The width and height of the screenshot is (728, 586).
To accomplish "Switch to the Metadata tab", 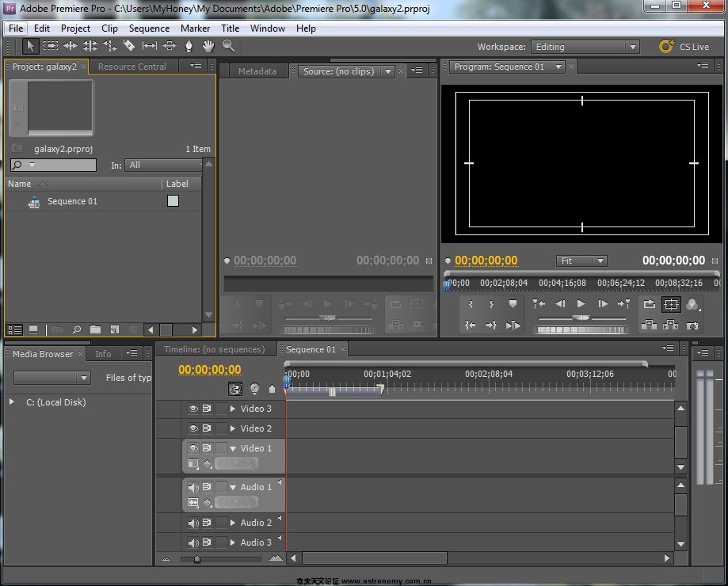I will point(257,71).
